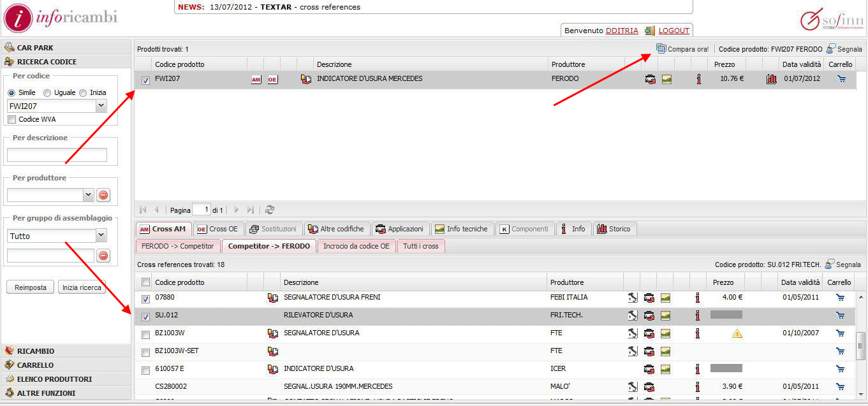Image resolution: width=868 pixels, height=406 pixels.
Task: Open the Applicazioni tab
Action: point(400,229)
